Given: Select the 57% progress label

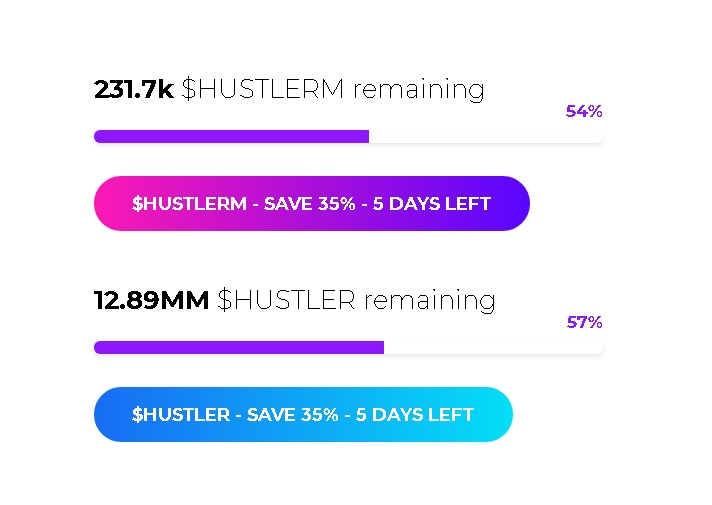Looking at the screenshot, I should [584, 322].
